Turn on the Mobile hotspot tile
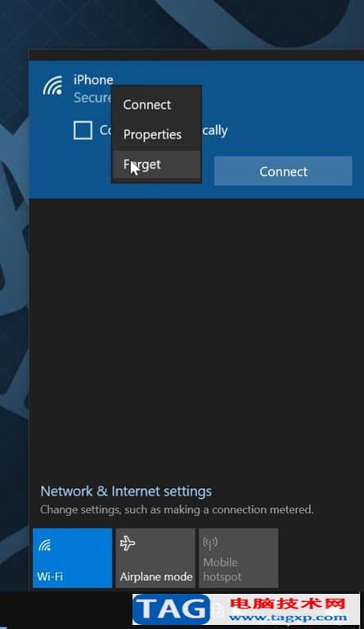 238,558
